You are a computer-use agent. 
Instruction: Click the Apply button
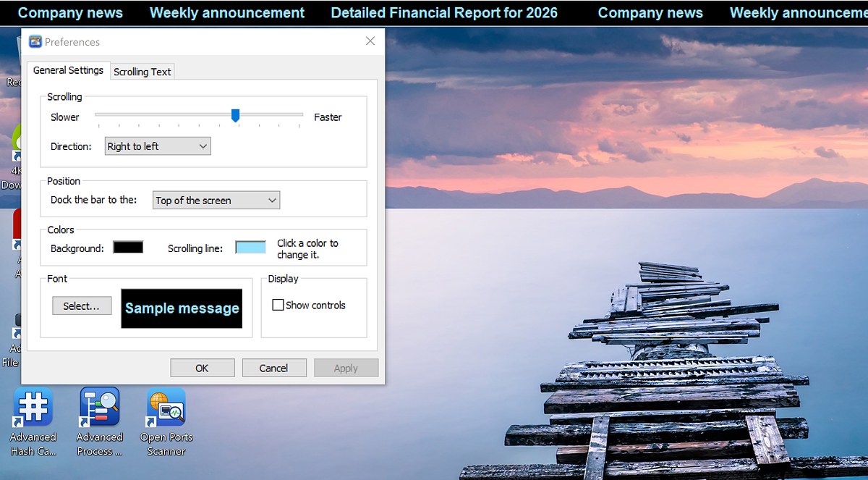(x=346, y=368)
